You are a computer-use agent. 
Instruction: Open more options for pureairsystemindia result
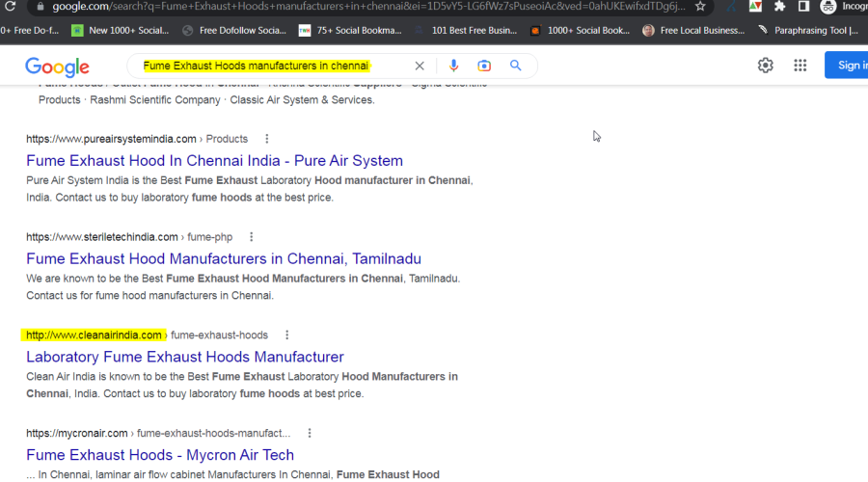[267, 139]
